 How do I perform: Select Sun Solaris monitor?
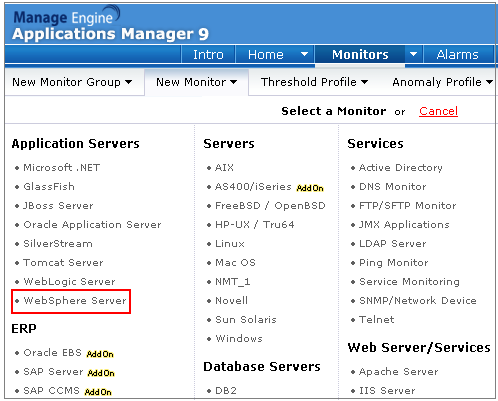[246, 320]
